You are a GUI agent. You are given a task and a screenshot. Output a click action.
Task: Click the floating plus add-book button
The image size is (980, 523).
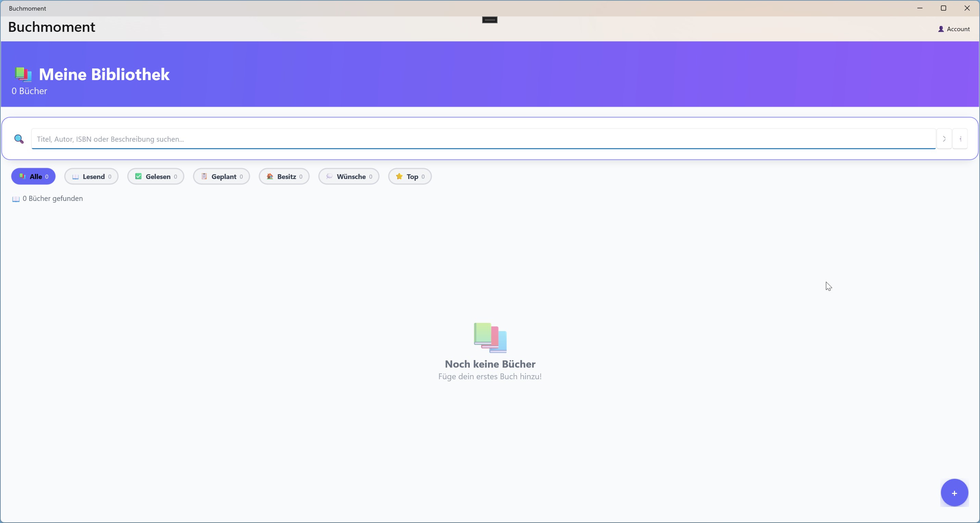point(954,493)
